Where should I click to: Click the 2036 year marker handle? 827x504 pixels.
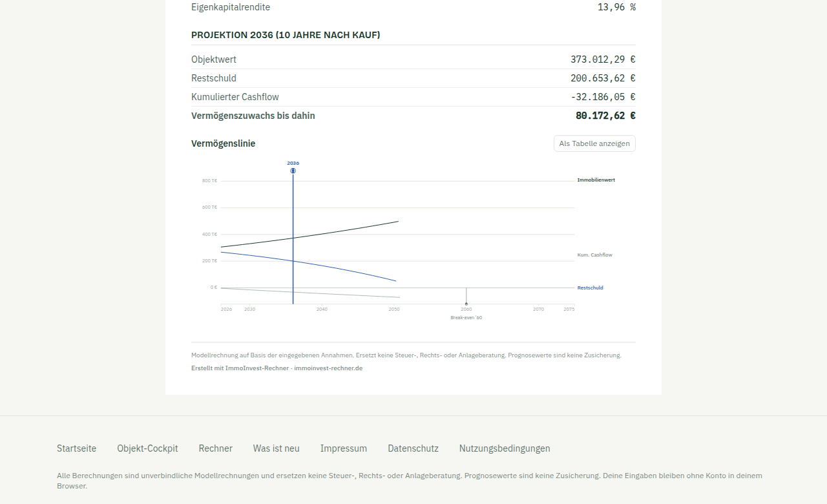tap(293, 171)
